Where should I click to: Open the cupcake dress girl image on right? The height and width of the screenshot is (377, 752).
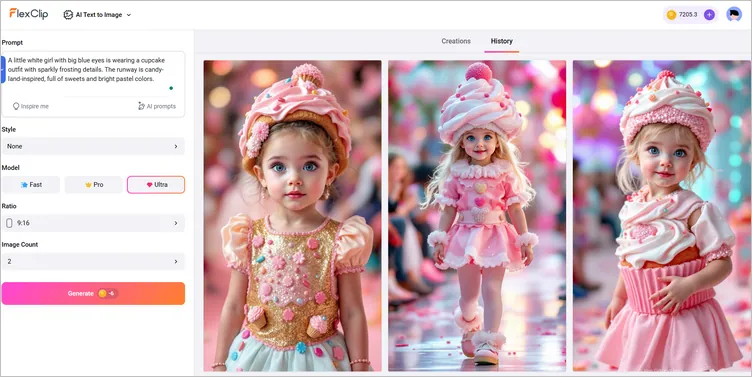[x=662, y=216]
